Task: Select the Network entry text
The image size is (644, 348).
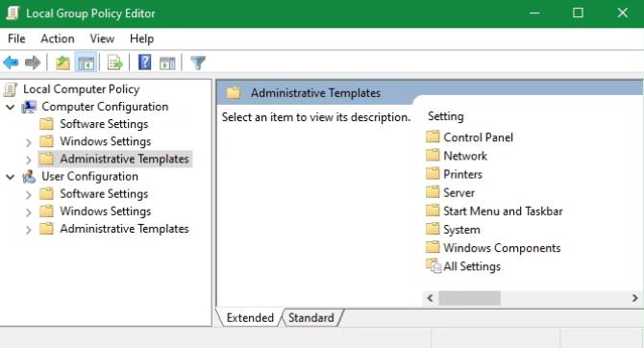Action: pos(465,156)
